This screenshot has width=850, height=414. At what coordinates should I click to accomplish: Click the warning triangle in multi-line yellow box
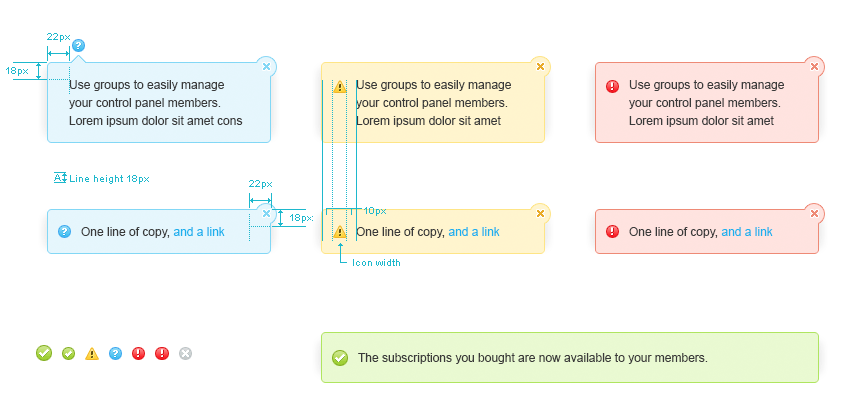[x=340, y=87]
